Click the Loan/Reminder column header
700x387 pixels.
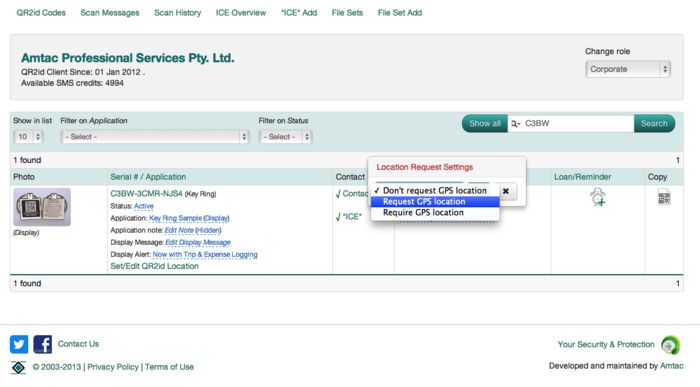point(582,177)
